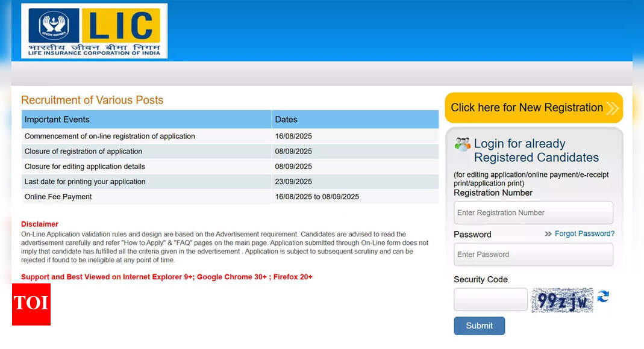The height and width of the screenshot is (349, 644).
Task: Click the LIC logo in the header
Action: pyautogui.click(x=94, y=31)
